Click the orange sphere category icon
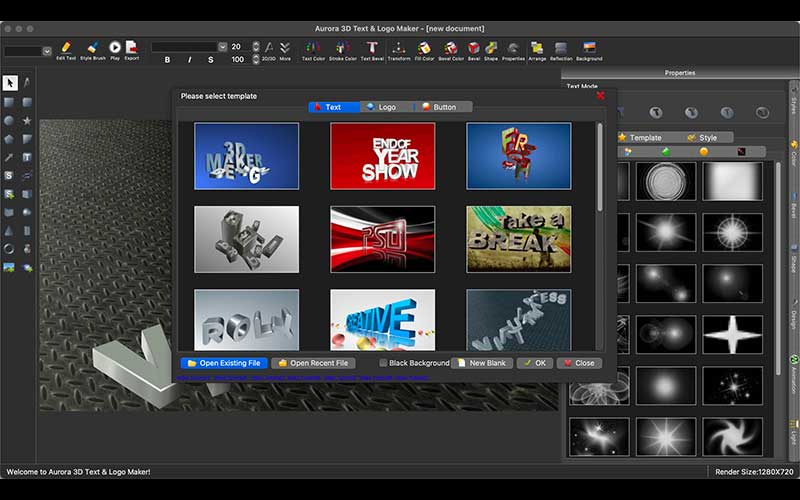This screenshot has height=500, width=800. (x=704, y=152)
